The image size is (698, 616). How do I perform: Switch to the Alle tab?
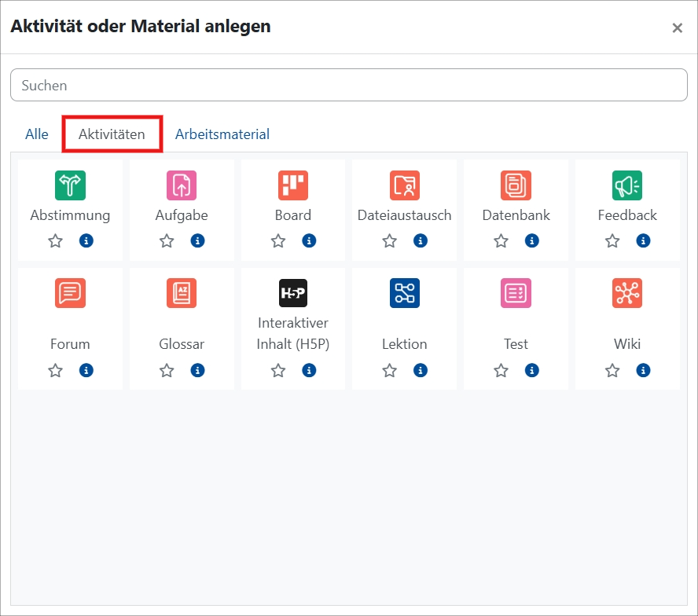[36, 134]
